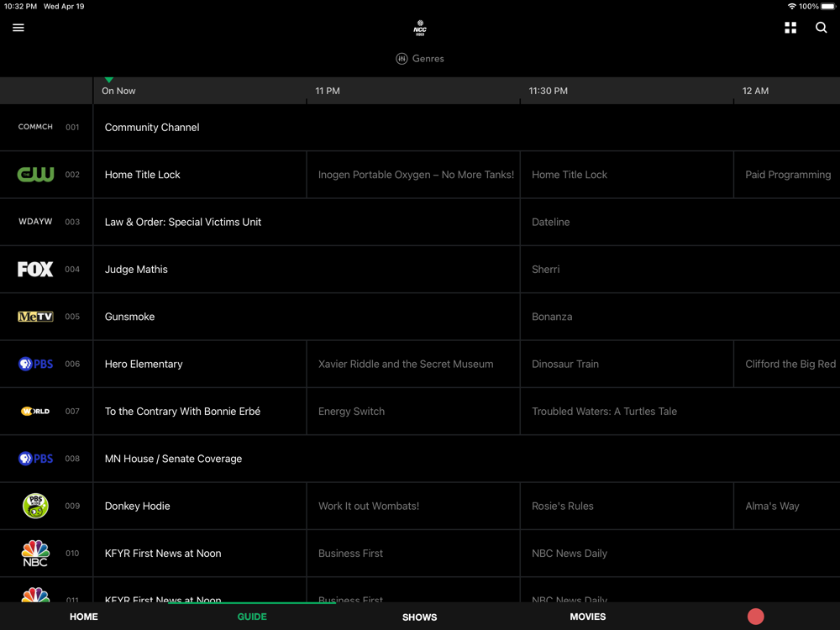The image size is (840, 630).
Task: Open NBC News Daily on channel 010
Action: click(x=680, y=554)
